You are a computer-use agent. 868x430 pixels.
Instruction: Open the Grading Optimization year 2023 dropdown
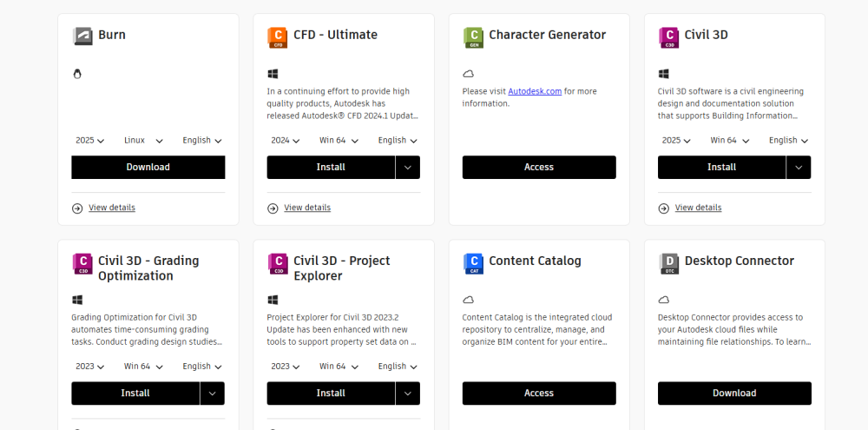click(x=89, y=367)
